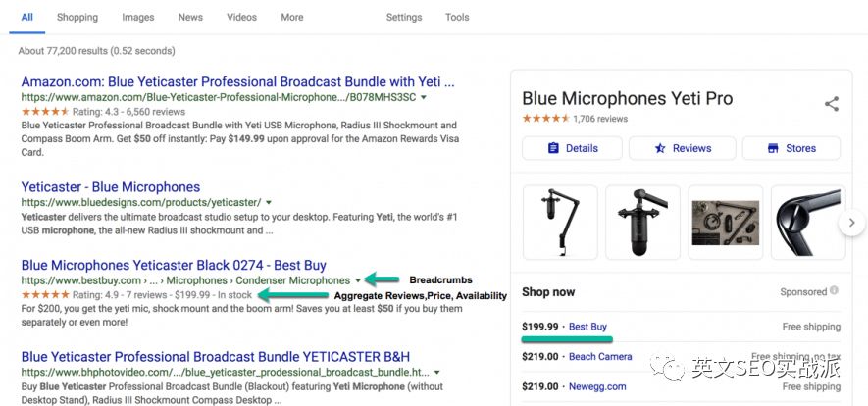The height and width of the screenshot is (406, 868).
Task: Open the News tab
Action: tap(190, 18)
